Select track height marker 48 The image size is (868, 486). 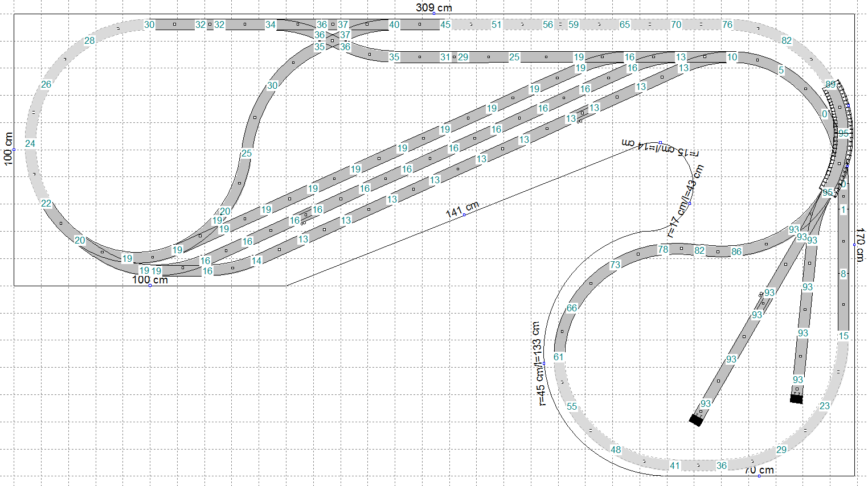(x=616, y=450)
